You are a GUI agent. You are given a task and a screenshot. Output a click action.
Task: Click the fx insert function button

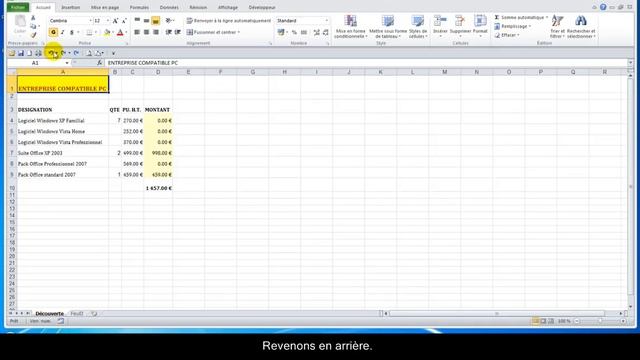pyautogui.click(x=99, y=63)
